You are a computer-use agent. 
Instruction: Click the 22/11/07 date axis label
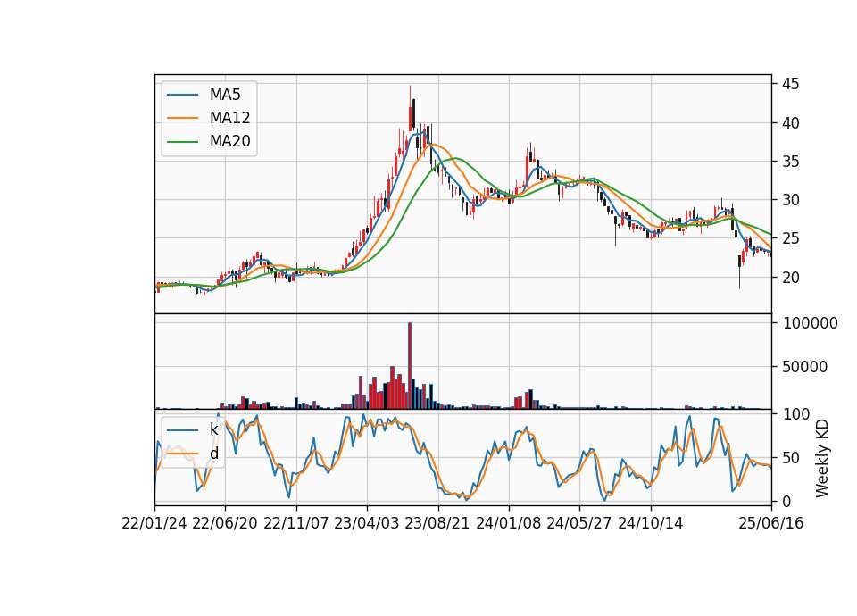296,523
